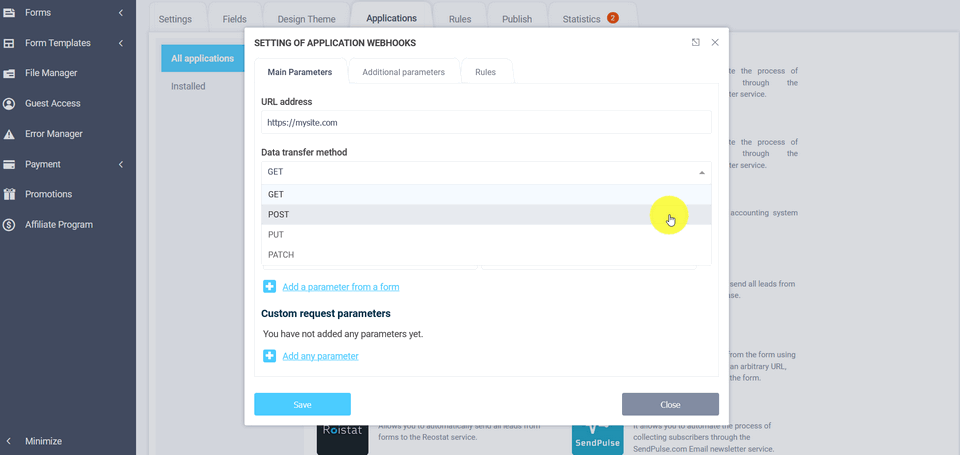Click the Custom request parameters heading
This screenshot has height=455, width=960.
tap(326, 314)
